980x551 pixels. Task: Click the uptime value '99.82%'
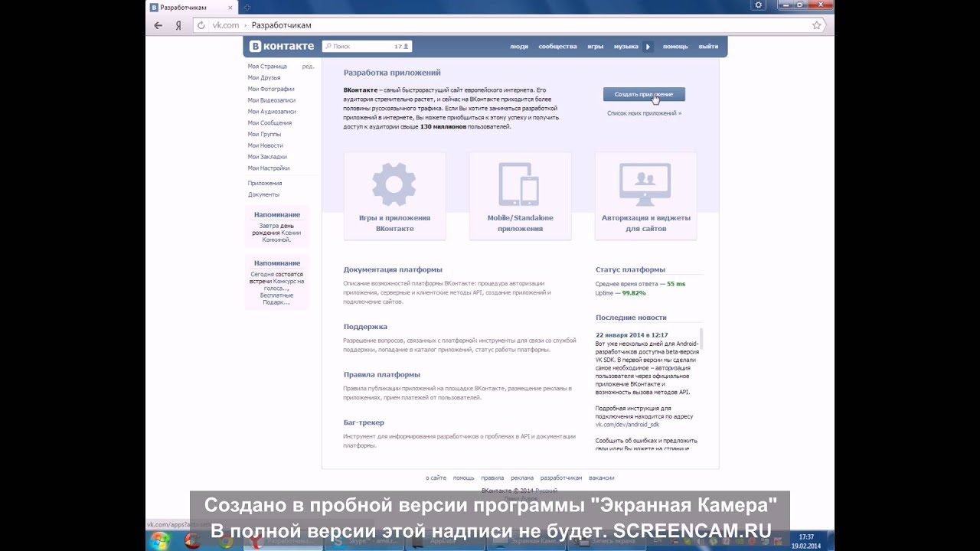click(634, 293)
